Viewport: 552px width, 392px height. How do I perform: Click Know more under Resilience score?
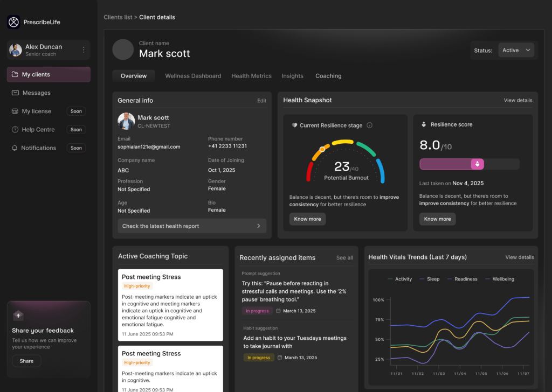[x=437, y=219]
